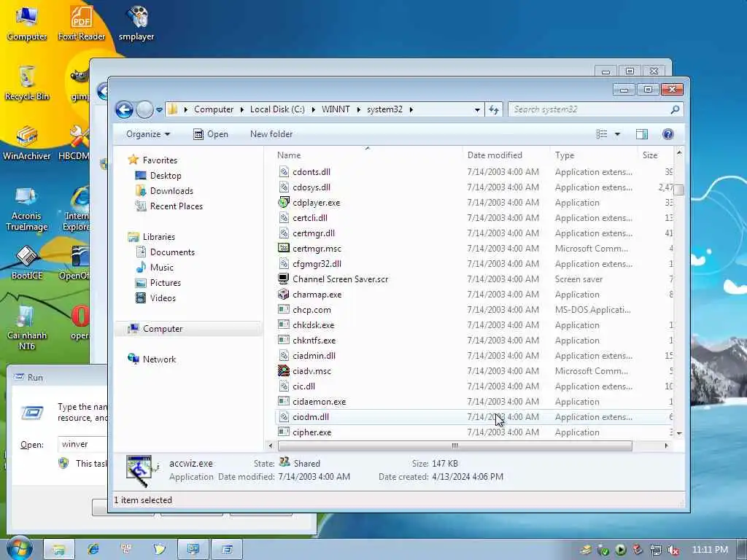Expand arrow after Computer in breadcrumb

click(241, 109)
